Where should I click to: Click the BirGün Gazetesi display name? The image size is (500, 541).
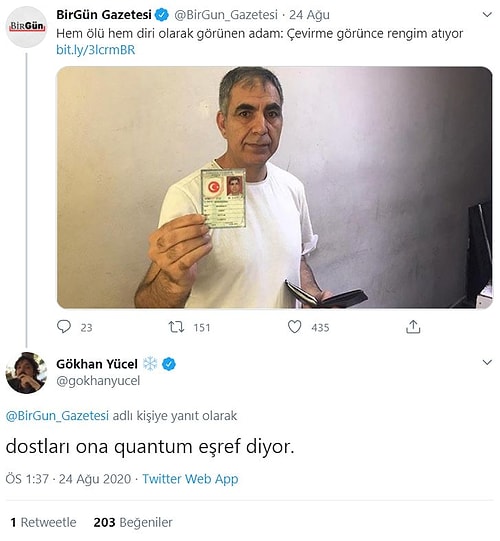coord(104,15)
